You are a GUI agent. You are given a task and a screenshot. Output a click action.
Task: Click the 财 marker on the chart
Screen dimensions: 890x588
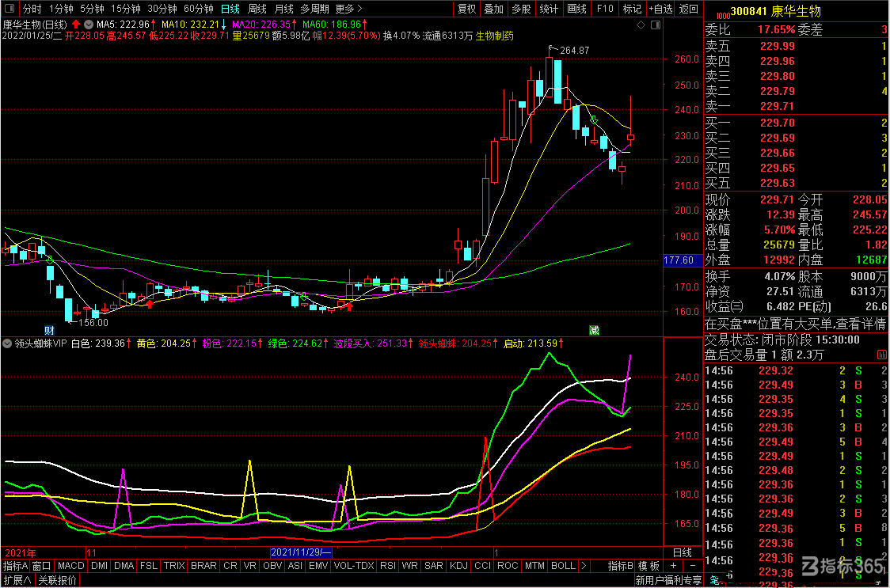coord(49,330)
